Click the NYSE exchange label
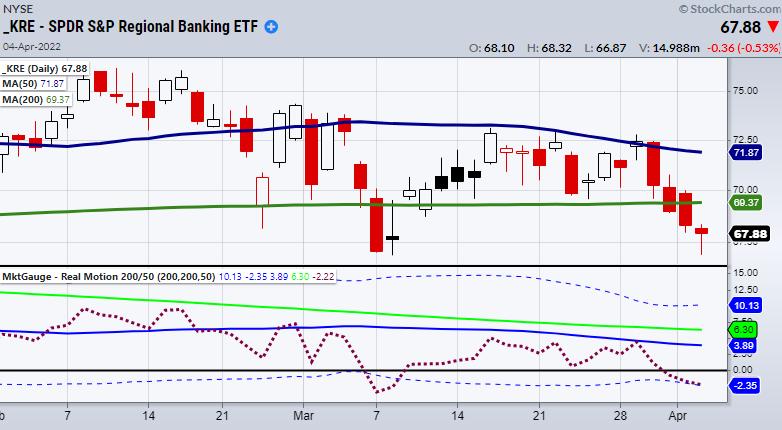 18,8
